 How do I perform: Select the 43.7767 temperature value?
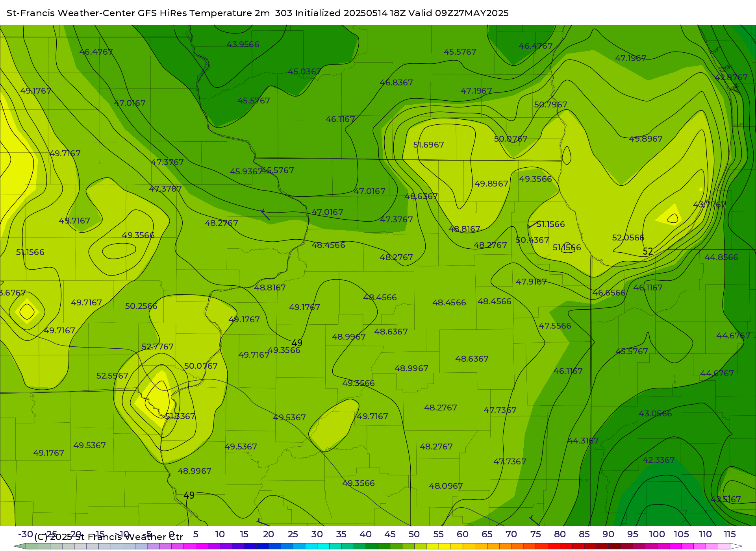coord(709,205)
